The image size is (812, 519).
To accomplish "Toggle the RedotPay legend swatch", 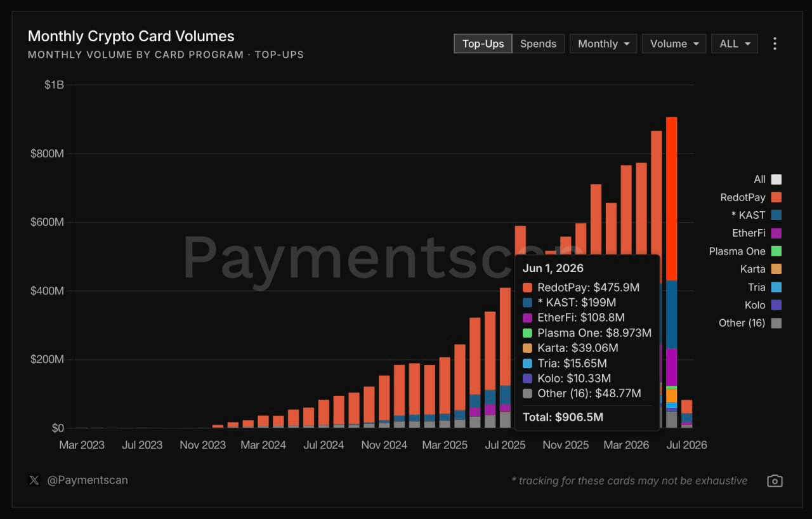I will point(776,197).
